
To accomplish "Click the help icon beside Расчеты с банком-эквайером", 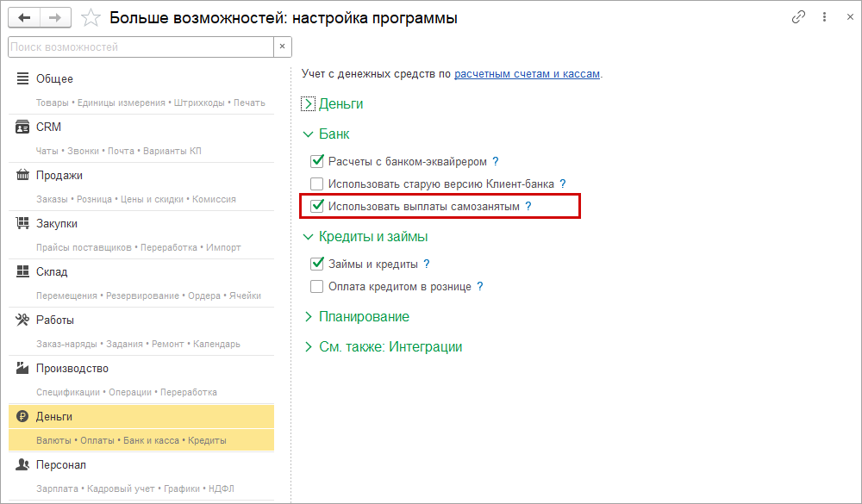I will click(496, 161).
